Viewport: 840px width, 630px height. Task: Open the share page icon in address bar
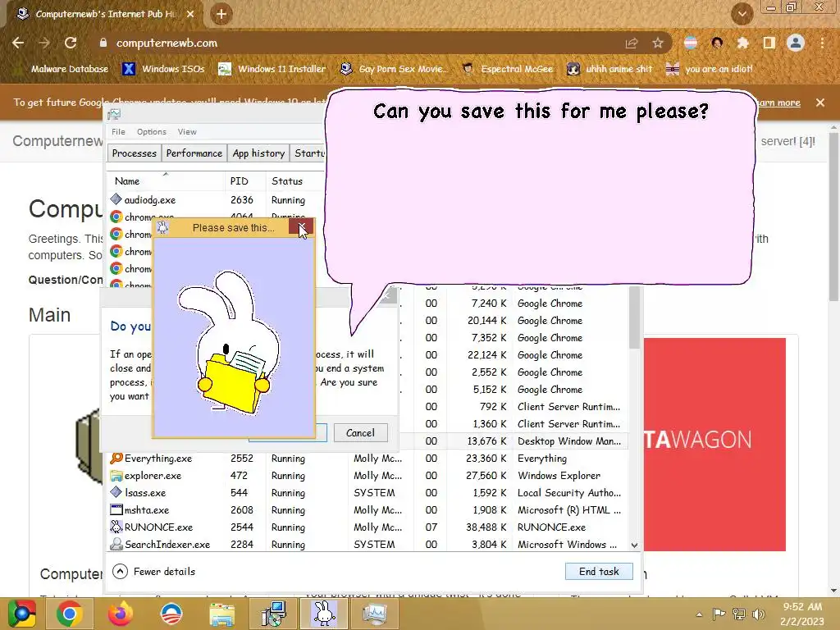click(x=632, y=43)
